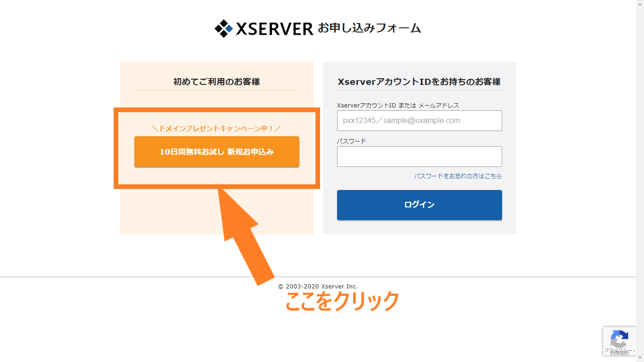Focus the パスワード input field

point(420,156)
